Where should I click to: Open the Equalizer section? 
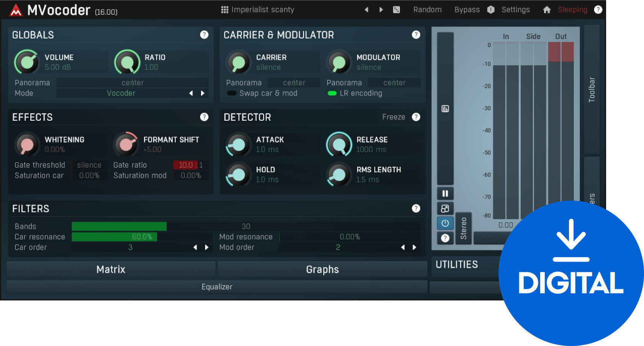pos(217,287)
